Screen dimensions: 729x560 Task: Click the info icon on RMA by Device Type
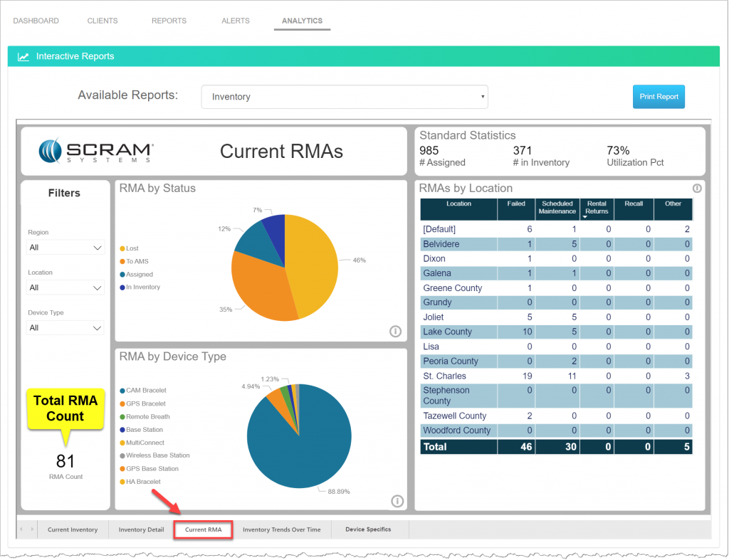click(x=397, y=501)
